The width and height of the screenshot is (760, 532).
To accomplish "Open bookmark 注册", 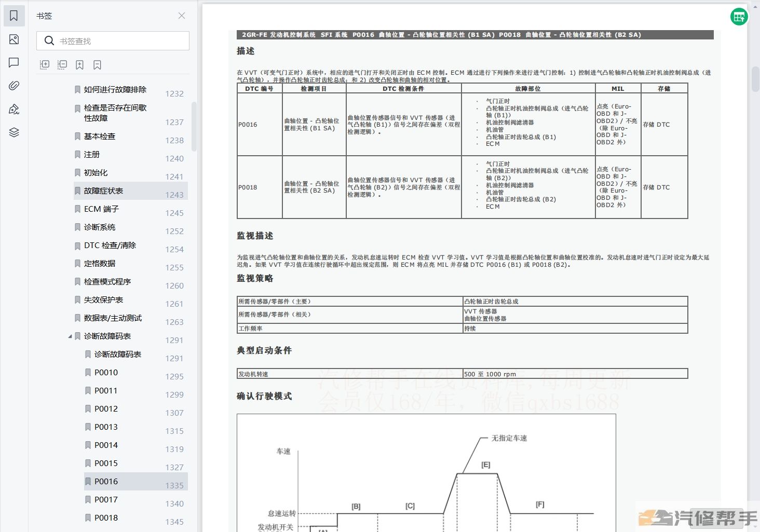I will pos(92,154).
